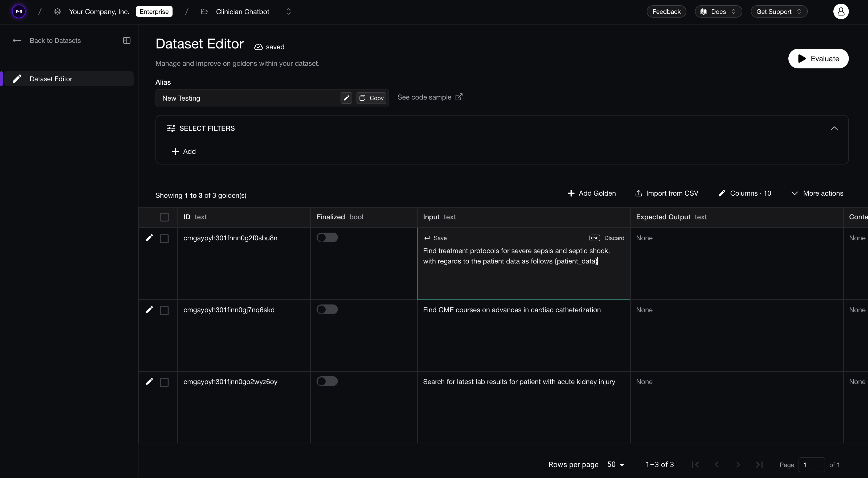The image size is (868, 478).
Task: Click the Evaluate button
Action: [818, 58]
